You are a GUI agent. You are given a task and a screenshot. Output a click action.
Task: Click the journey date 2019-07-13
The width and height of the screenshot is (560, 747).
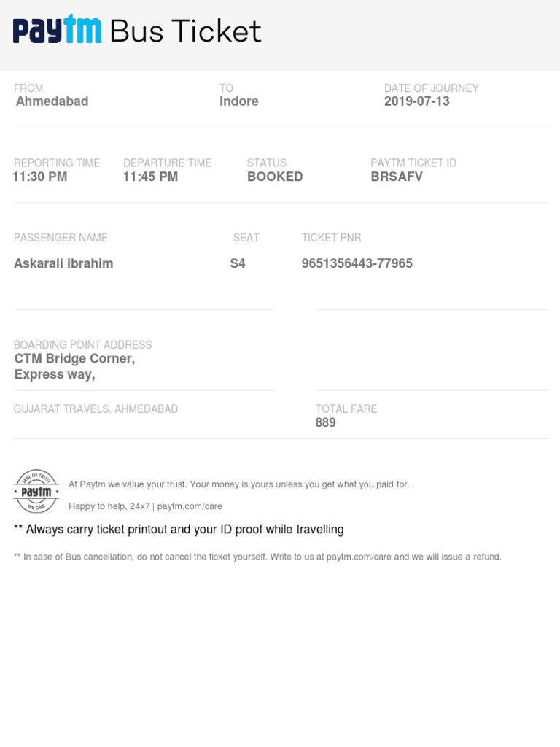(417, 101)
